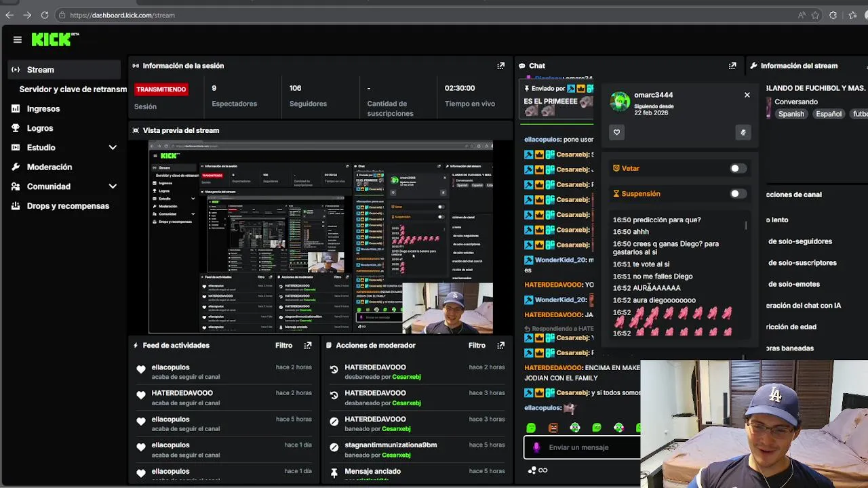Click green Cesarxebj link in stagnantimmunizationa9bm row

pos(396,455)
